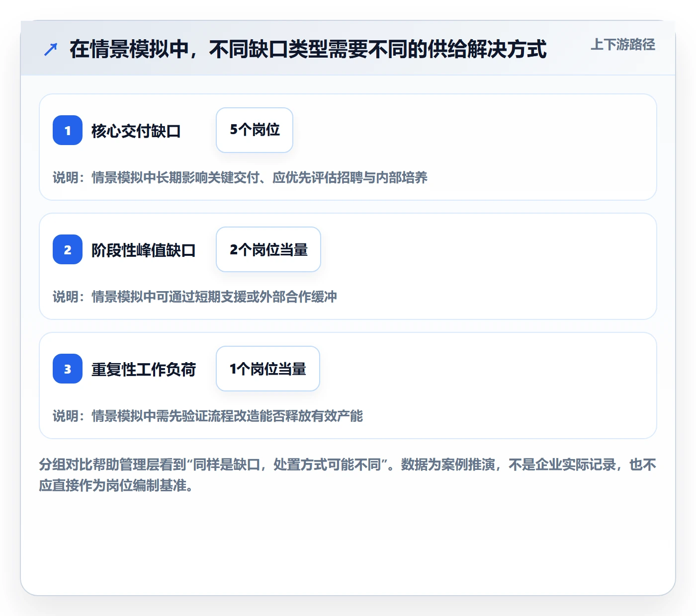Select the 核心交付缺口 title

click(136, 131)
